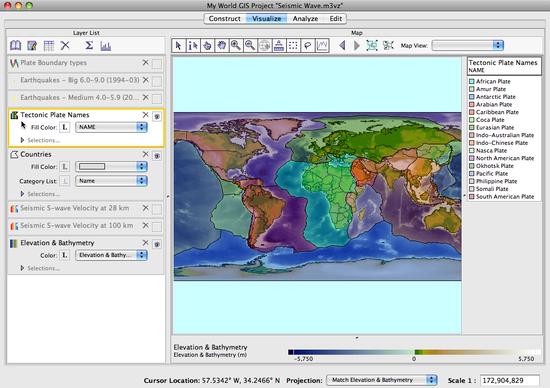The width and height of the screenshot is (550, 388).
Task: Go to previous map view arrow
Action: click(342, 46)
